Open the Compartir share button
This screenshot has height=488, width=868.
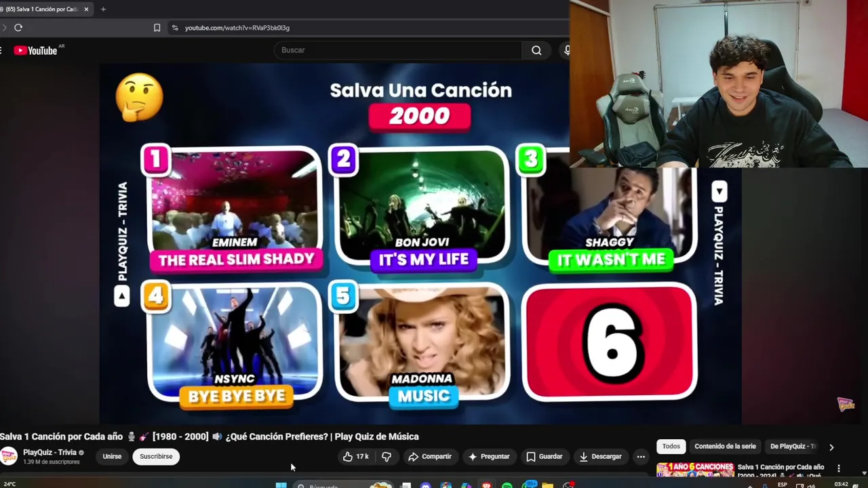tap(429, 457)
